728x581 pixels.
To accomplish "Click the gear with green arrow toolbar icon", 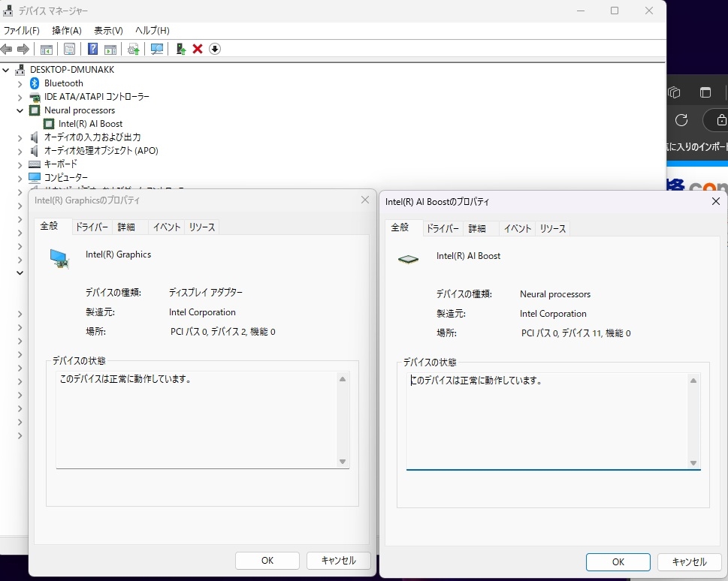I will [134, 50].
